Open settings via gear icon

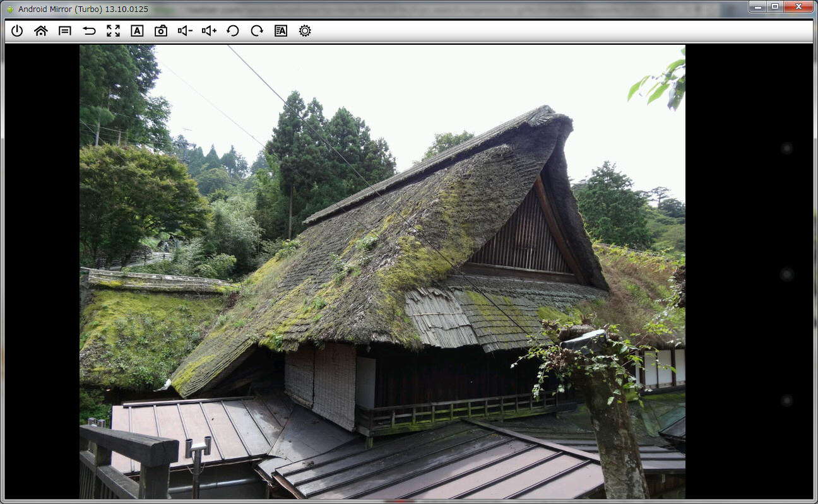click(305, 31)
